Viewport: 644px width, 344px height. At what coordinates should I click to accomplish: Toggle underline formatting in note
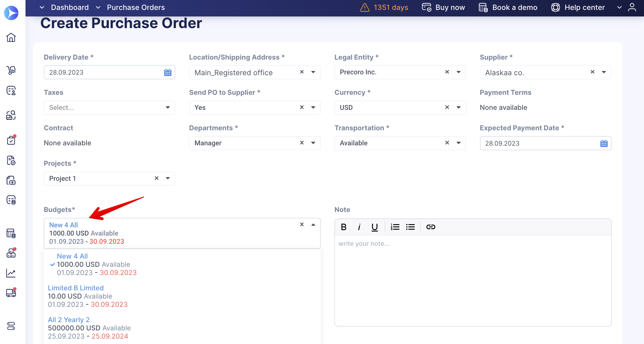coord(375,227)
